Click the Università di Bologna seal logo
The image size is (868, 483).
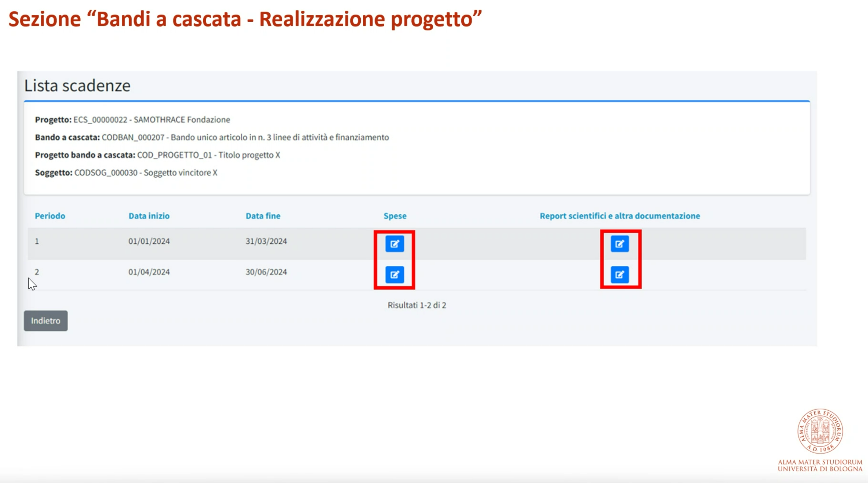(820, 431)
